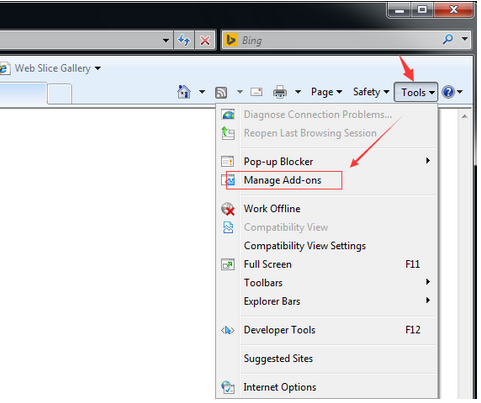Open the Toolbars submenu
The width and height of the screenshot is (481, 403).
click(x=327, y=283)
